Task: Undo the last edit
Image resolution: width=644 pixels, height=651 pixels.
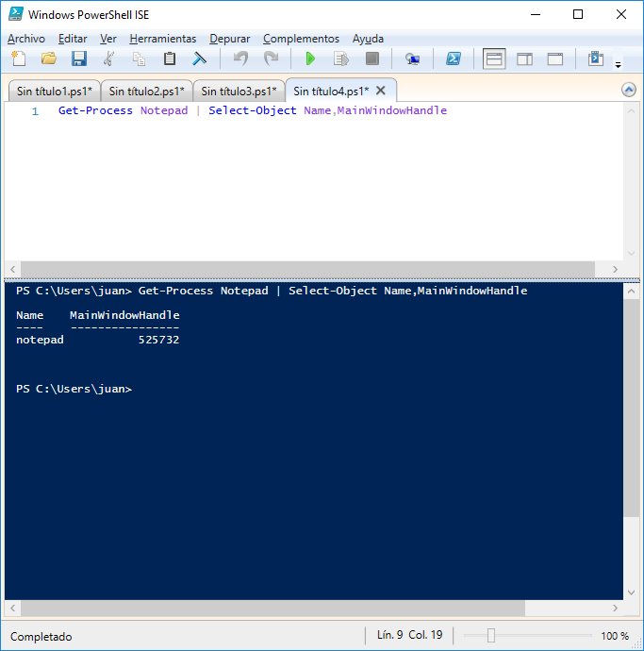Action: 240,58
